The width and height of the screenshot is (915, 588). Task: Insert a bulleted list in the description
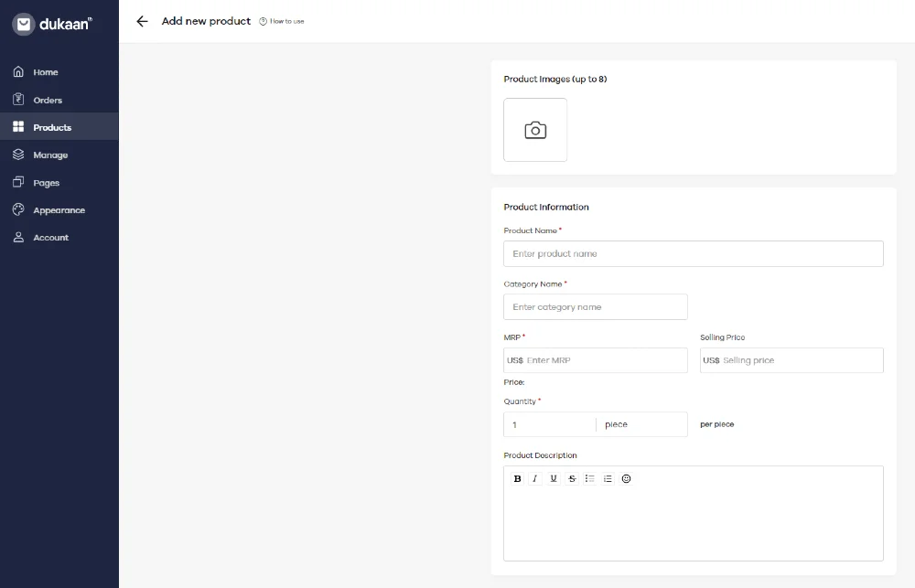point(590,478)
